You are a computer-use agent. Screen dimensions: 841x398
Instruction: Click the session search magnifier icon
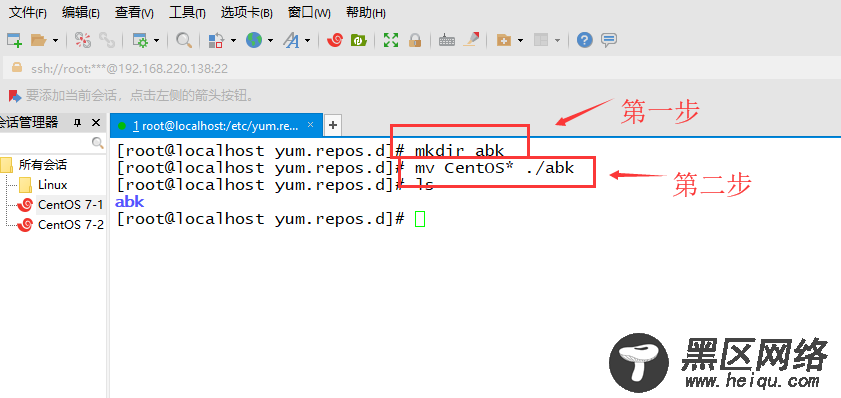(98, 142)
